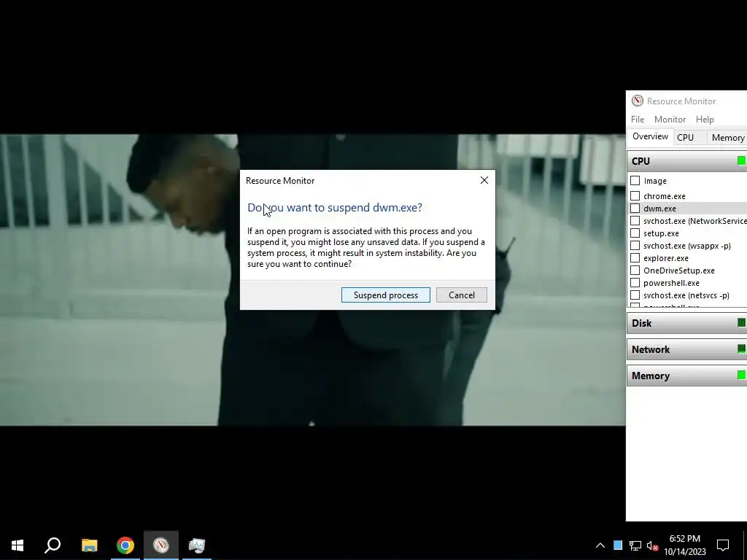Switch to the CPU tab

click(685, 137)
